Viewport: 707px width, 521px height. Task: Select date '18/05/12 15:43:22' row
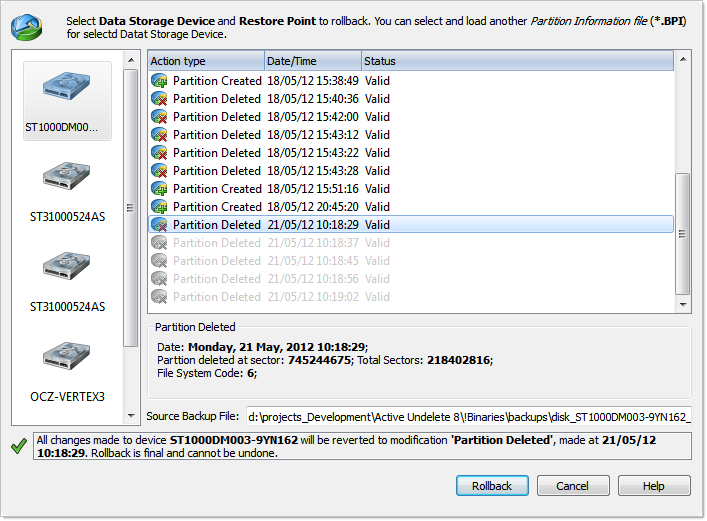(x=411, y=153)
